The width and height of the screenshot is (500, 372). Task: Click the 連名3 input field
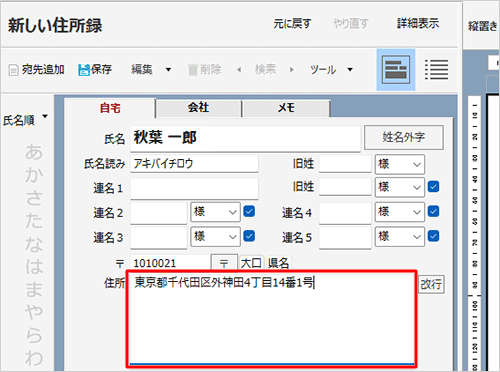[158, 238]
